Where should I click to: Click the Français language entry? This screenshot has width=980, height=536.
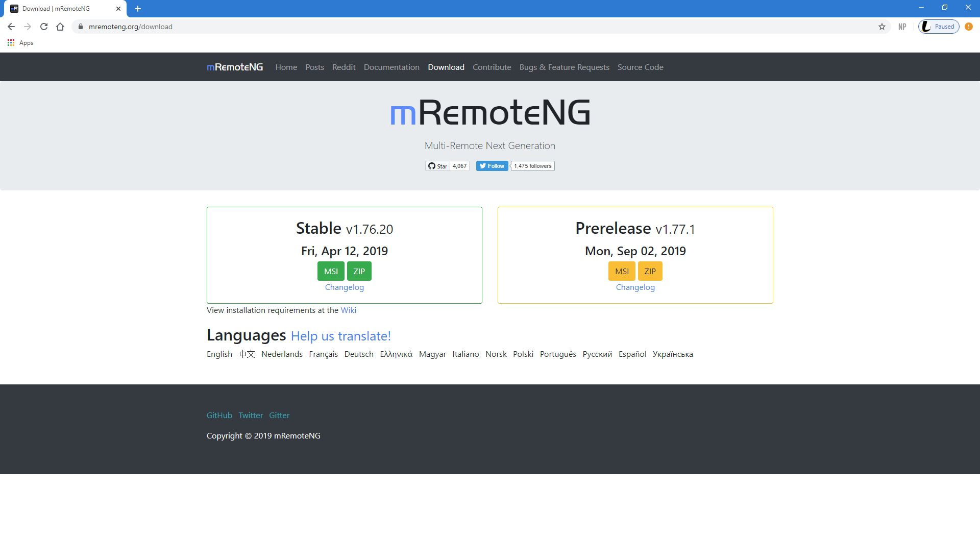(x=323, y=354)
